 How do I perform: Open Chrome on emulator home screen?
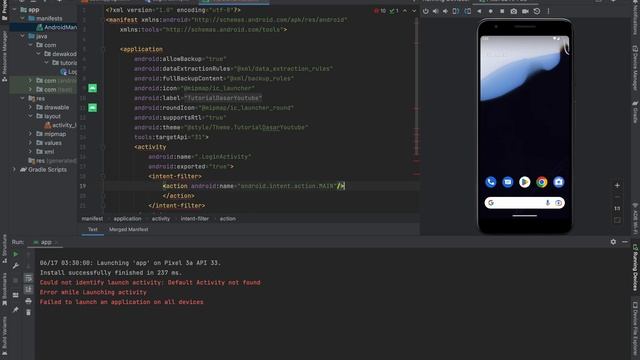(542, 182)
